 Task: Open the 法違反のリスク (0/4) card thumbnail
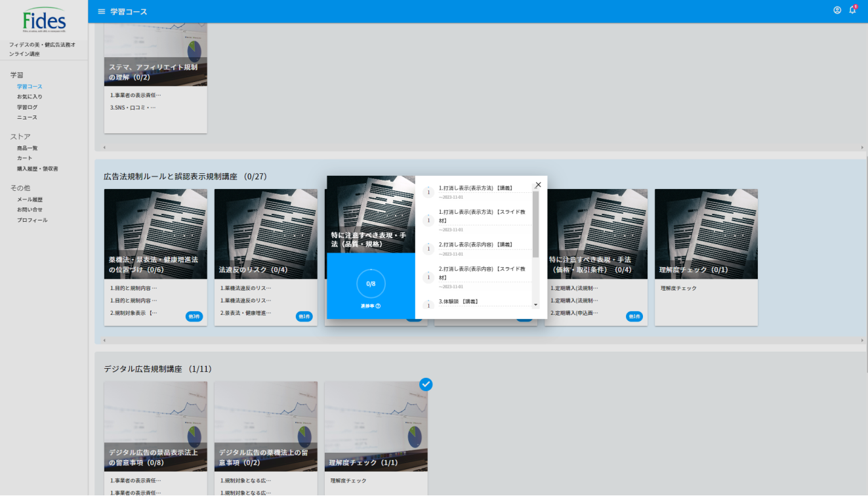pos(266,234)
